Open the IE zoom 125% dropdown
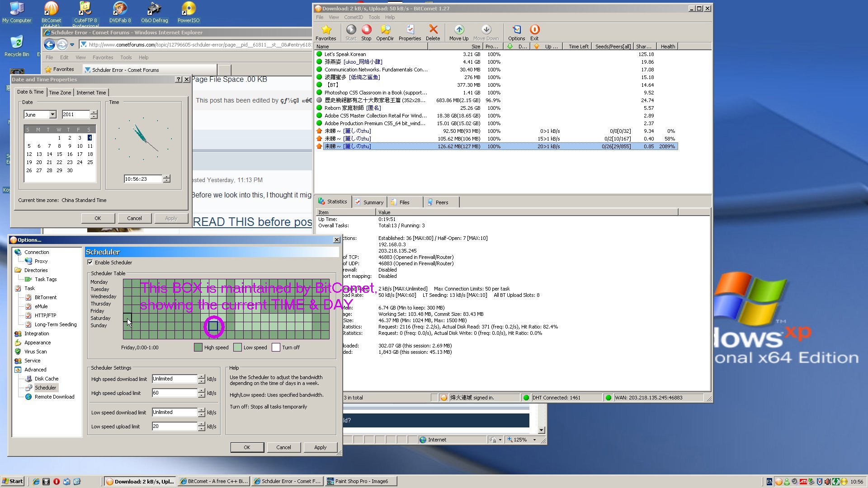 tap(534, 440)
